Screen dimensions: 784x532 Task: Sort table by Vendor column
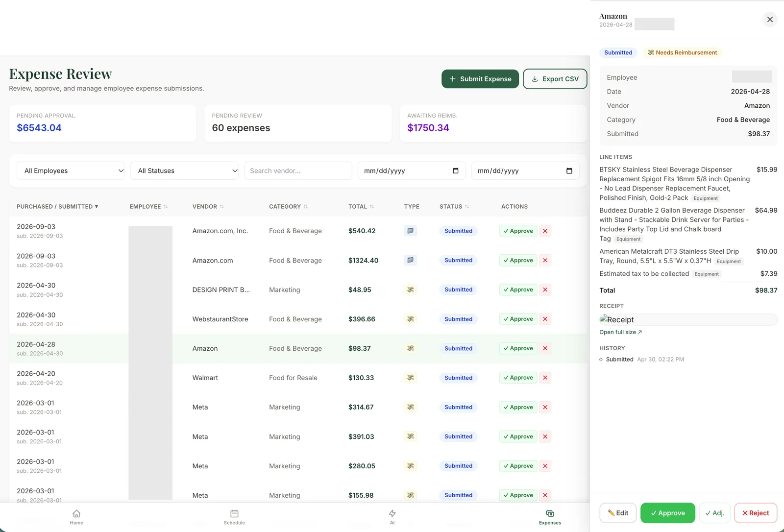tap(208, 207)
